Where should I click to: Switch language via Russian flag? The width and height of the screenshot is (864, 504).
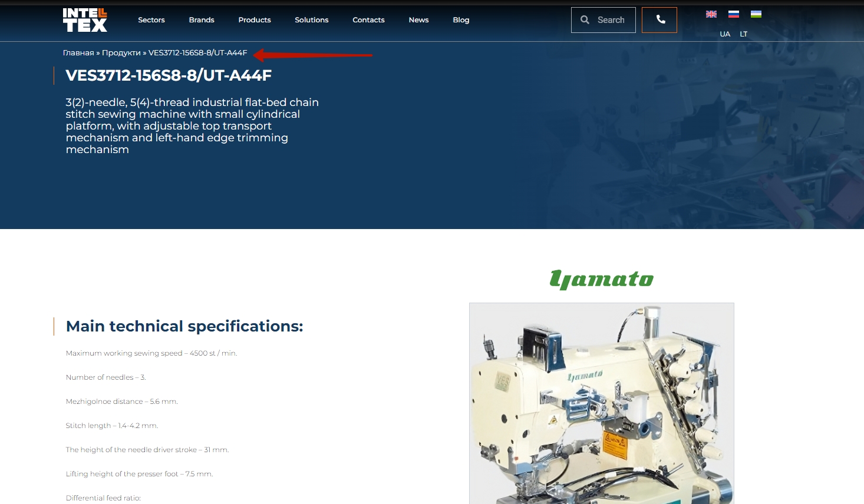[734, 14]
